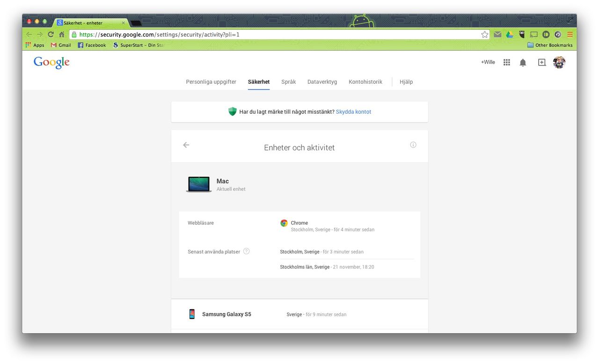Click 'Stockholms län, Sverige - 21 november, 18:20'
599x364 pixels.
click(327, 267)
